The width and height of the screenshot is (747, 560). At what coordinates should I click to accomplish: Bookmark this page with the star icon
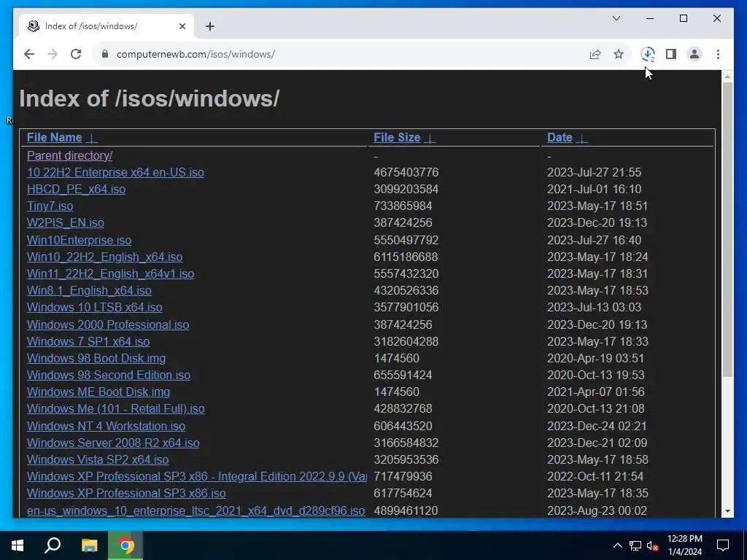coord(619,54)
